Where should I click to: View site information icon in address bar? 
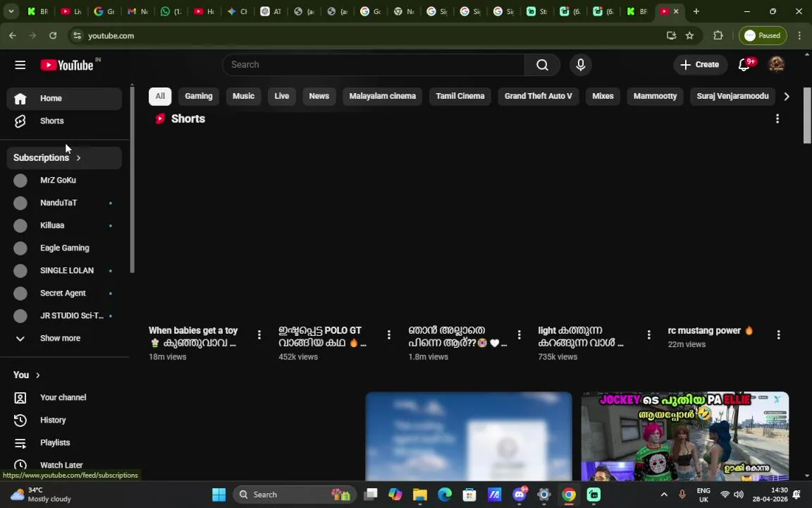click(77, 35)
